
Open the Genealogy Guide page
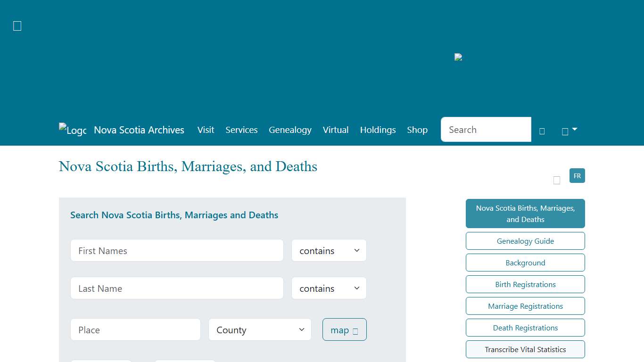[525, 241]
